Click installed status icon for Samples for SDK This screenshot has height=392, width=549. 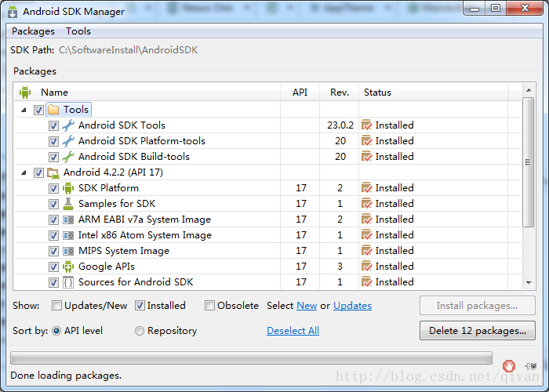[x=366, y=204]
